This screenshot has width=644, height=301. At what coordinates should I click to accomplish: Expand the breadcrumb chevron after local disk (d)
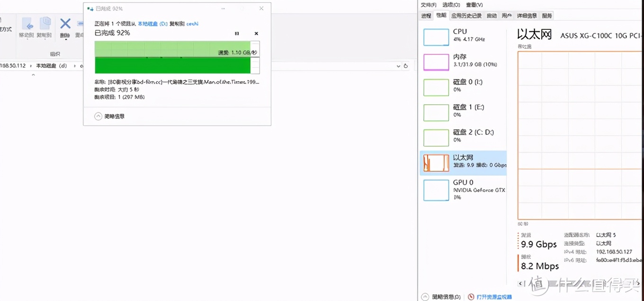(74, 66)
